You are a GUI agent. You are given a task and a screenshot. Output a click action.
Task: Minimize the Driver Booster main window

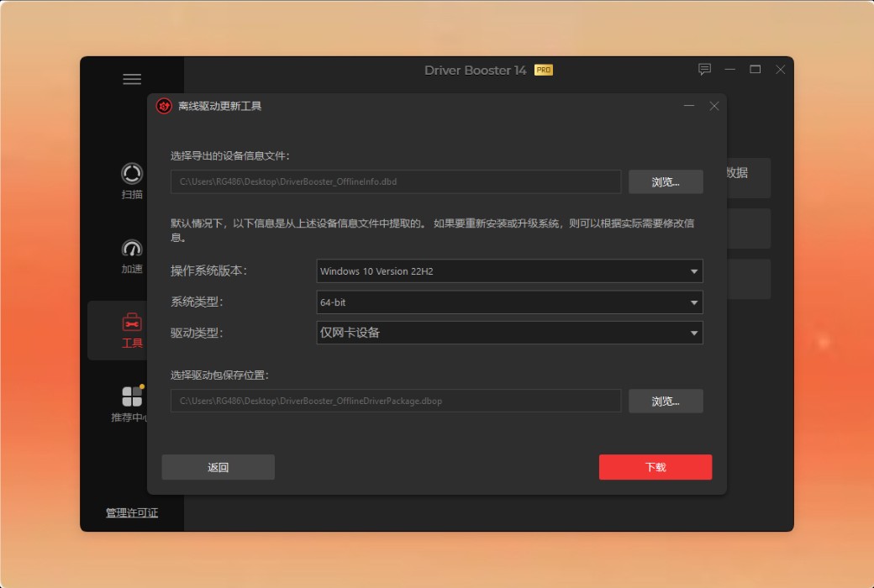click(x=730, y=70)
